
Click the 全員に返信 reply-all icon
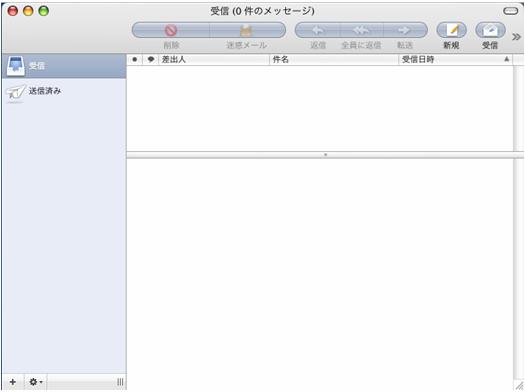(x=361, y=30)
